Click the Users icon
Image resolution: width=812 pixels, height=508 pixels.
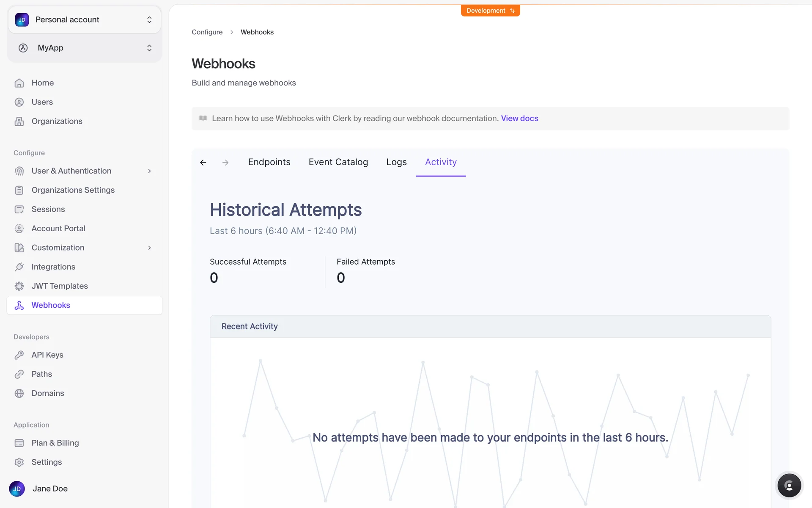19,102
